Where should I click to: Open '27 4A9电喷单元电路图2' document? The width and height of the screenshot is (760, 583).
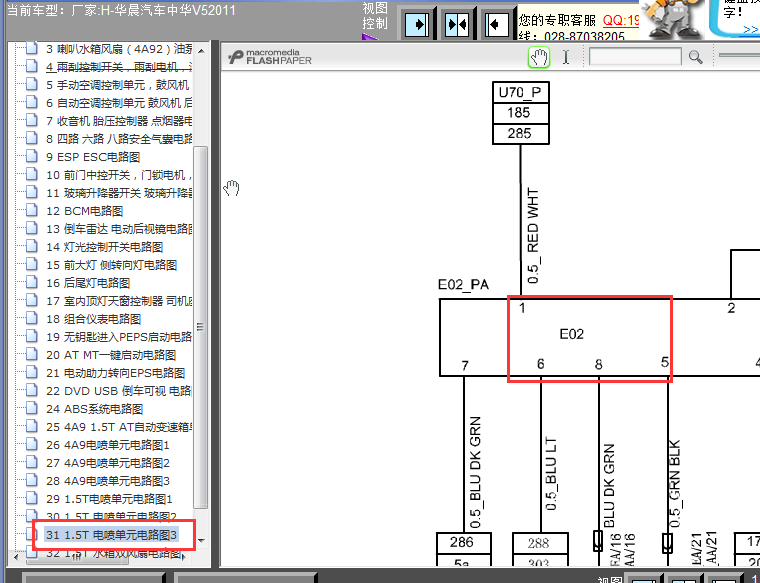[108, 463]
